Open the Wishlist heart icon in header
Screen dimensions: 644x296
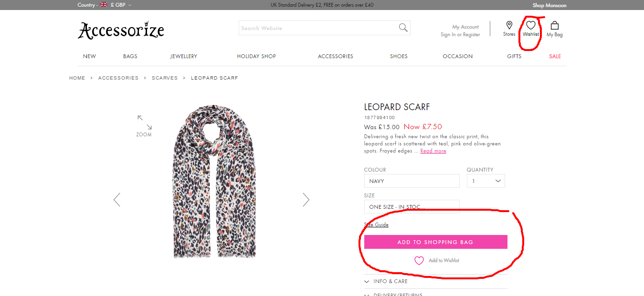530,26
